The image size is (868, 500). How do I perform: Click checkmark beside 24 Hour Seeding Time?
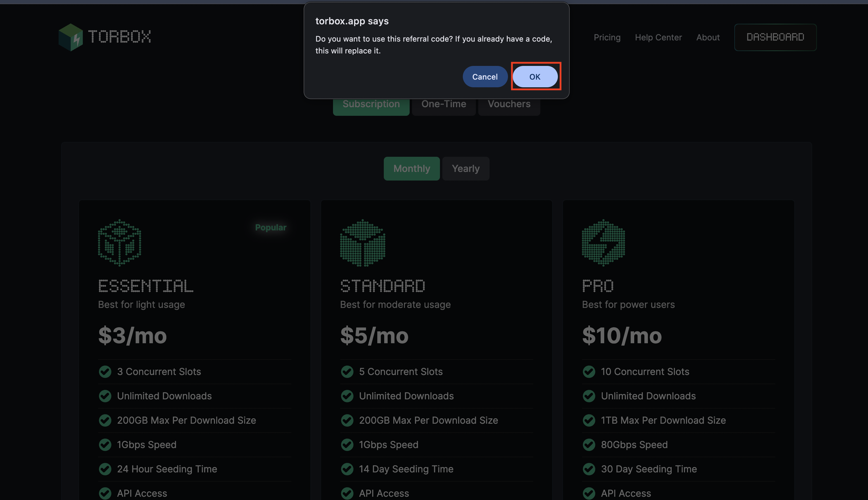(x=105, y=469)
